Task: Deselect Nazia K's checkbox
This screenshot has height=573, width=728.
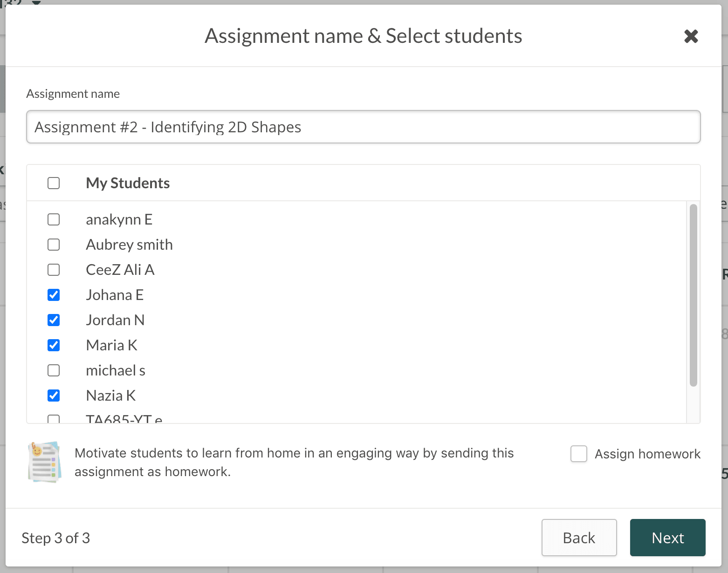Action: click(x=54, y=395)
